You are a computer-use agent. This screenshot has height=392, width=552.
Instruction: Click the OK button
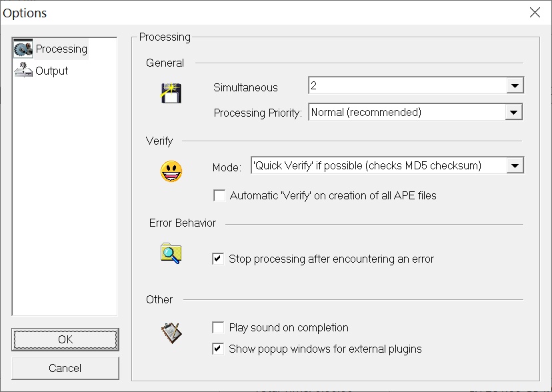[x=65, y=339]
